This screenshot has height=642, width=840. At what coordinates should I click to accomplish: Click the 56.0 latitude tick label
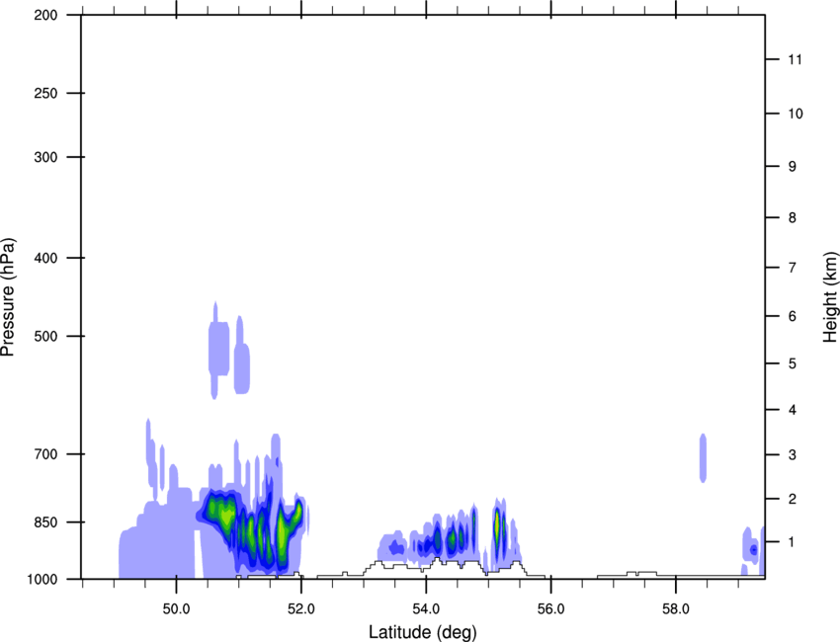[x=551, y=609]
